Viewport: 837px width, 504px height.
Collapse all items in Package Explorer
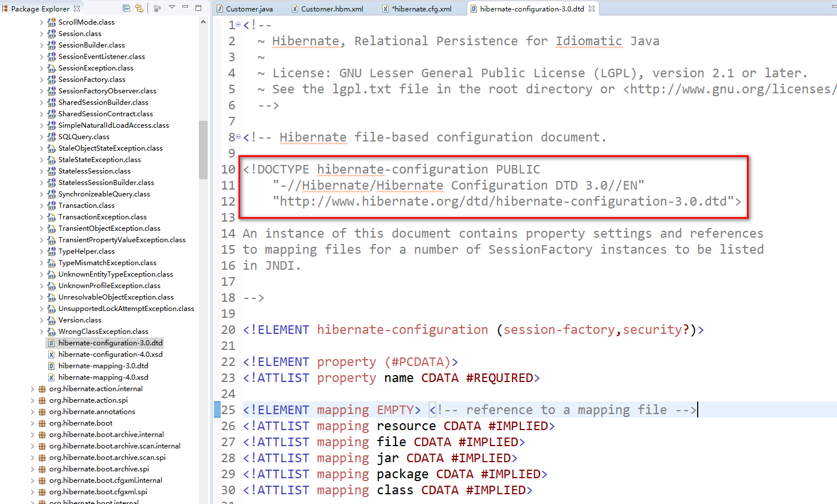[126, 8]
